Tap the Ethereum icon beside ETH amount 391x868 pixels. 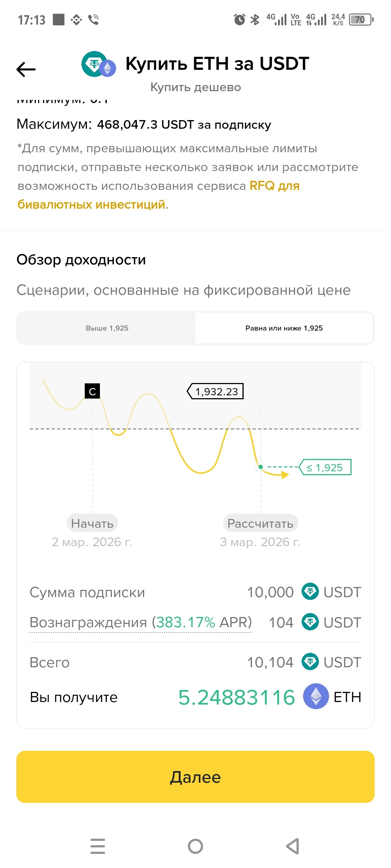[316, 696]
